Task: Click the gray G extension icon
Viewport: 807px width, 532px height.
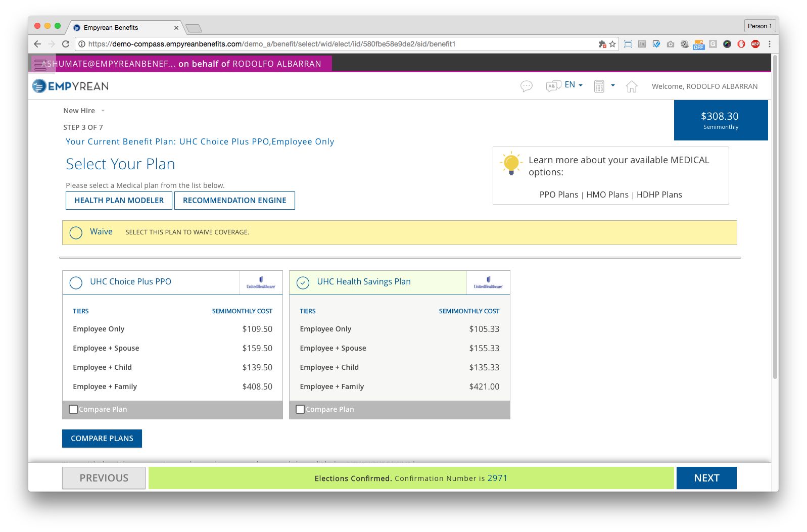Action: click(713, 44)
